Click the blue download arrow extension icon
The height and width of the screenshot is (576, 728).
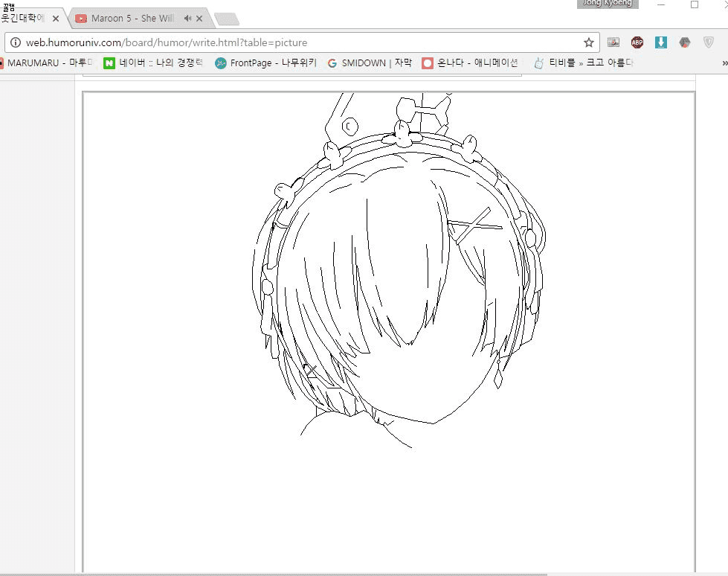point(660,42)
